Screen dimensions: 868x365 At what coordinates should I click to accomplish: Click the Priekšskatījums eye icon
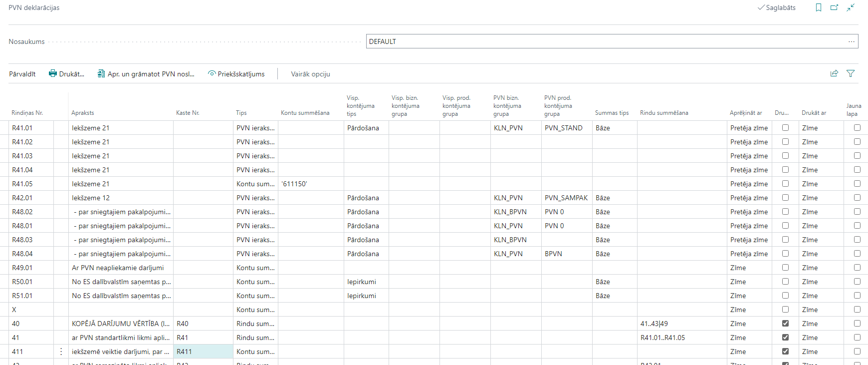pos(212,74)
